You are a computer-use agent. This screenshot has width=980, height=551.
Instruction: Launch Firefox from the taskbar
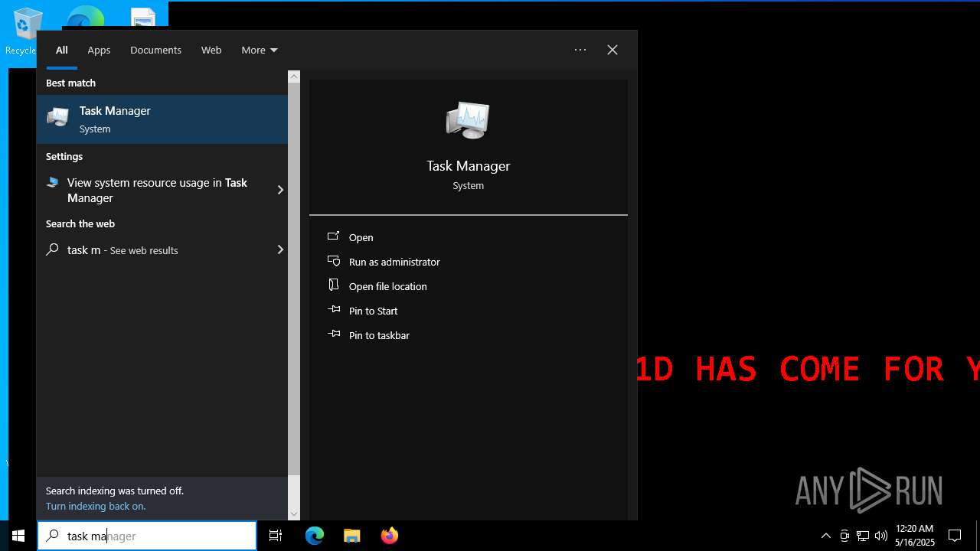(390, 536)
